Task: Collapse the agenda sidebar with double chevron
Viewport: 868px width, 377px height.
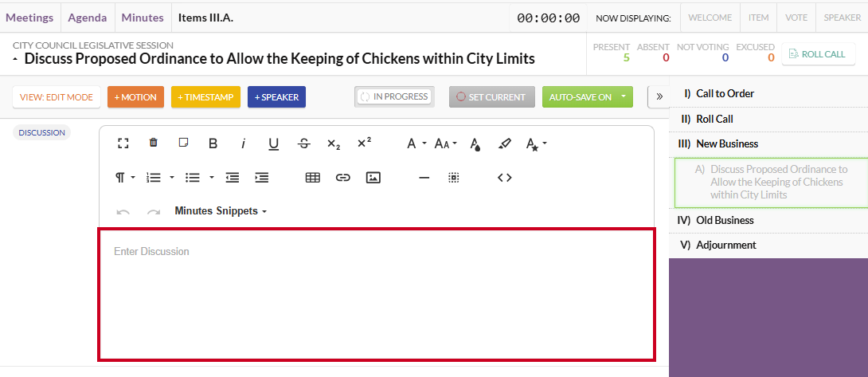Action: click(659, 97)
